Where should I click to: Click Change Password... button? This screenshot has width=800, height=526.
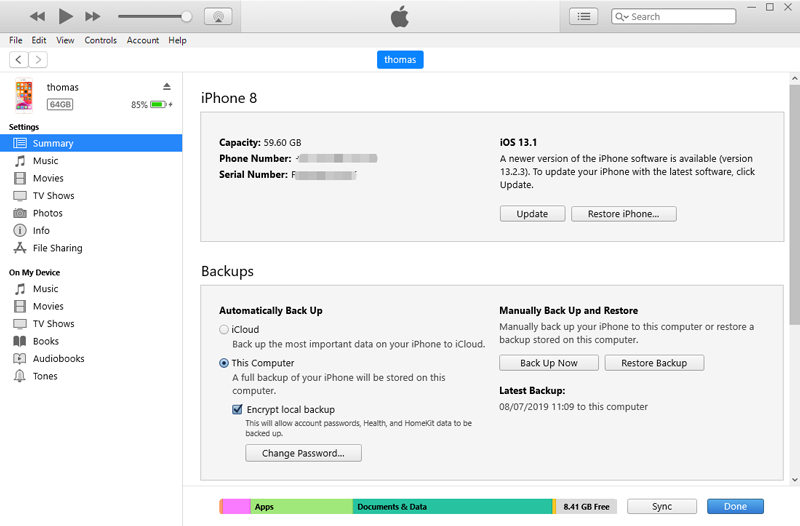click(304, 453)
